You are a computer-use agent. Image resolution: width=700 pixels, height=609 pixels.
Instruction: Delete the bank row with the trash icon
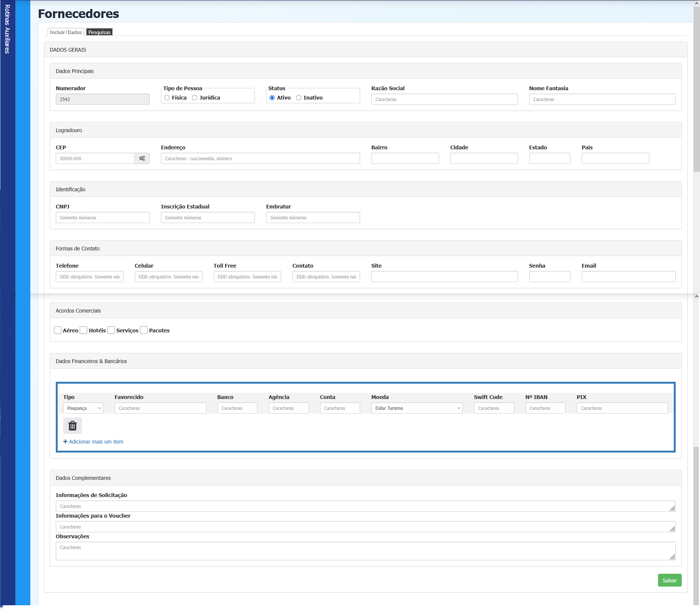pos(72,426)
